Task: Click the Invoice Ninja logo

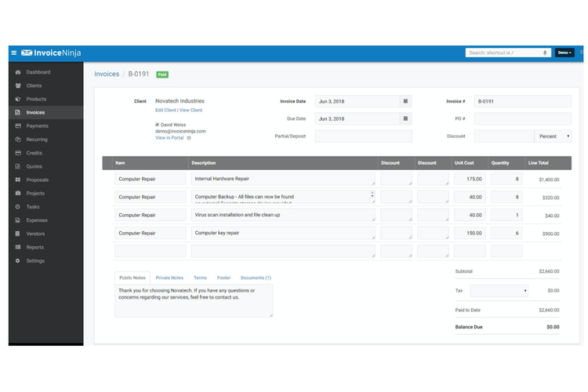Action: coord(51,53)
